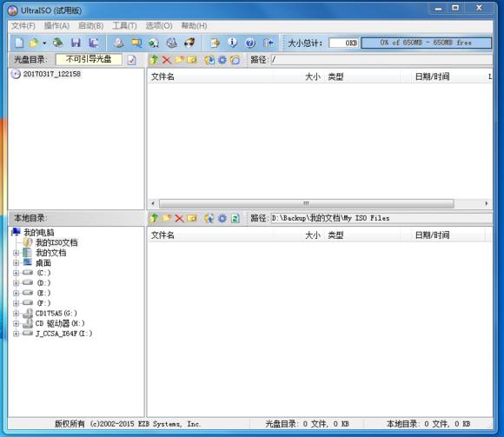The width and height of the screenshot is (504, 437).
Task: Open the 选项(O) menu
Action: click(x=159, y=26)
